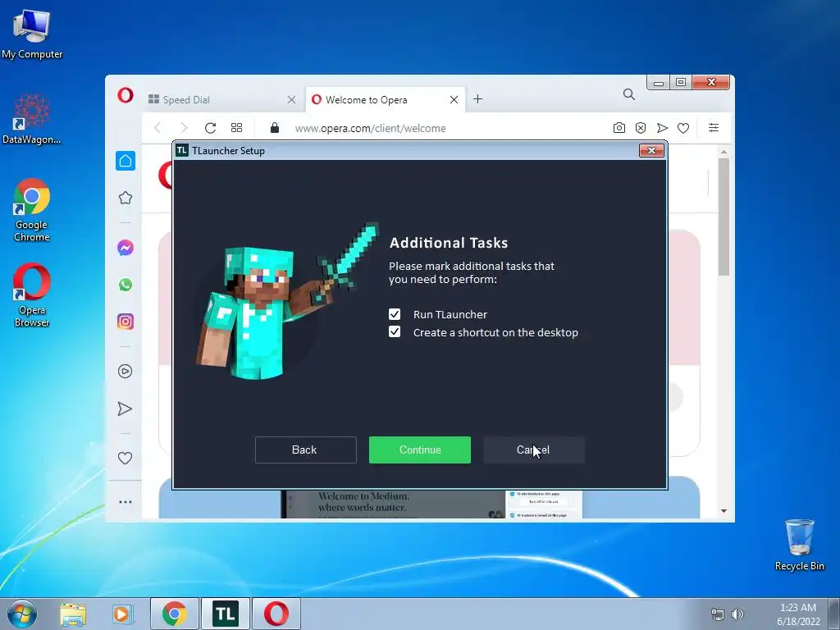Switch to Opera in the taskbar

tap(276, 614)
